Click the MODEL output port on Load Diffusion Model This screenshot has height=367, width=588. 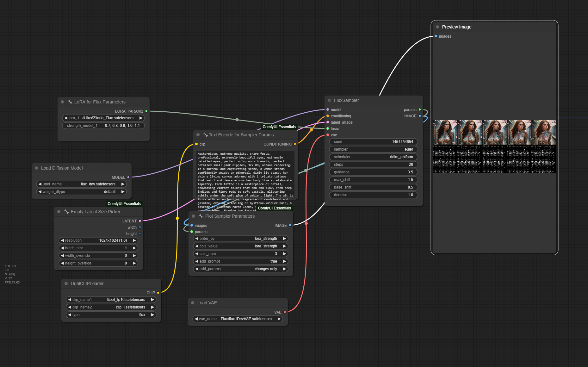[128, 177]
